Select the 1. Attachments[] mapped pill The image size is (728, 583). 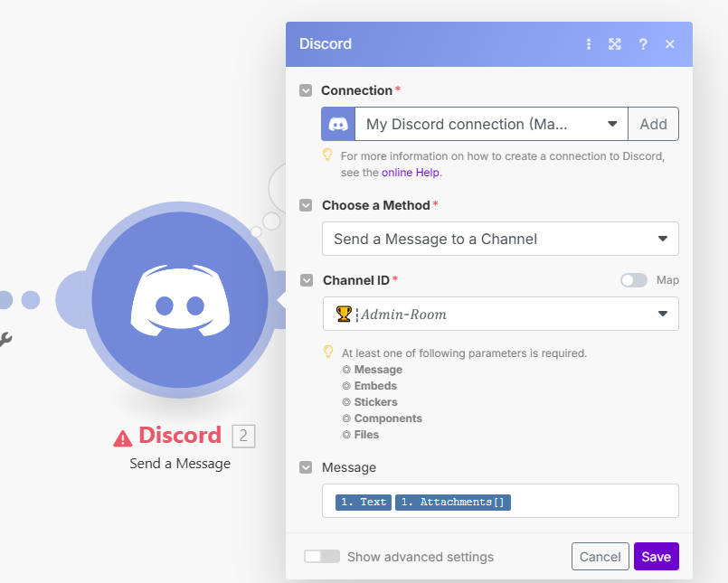[x=453, y=503]
